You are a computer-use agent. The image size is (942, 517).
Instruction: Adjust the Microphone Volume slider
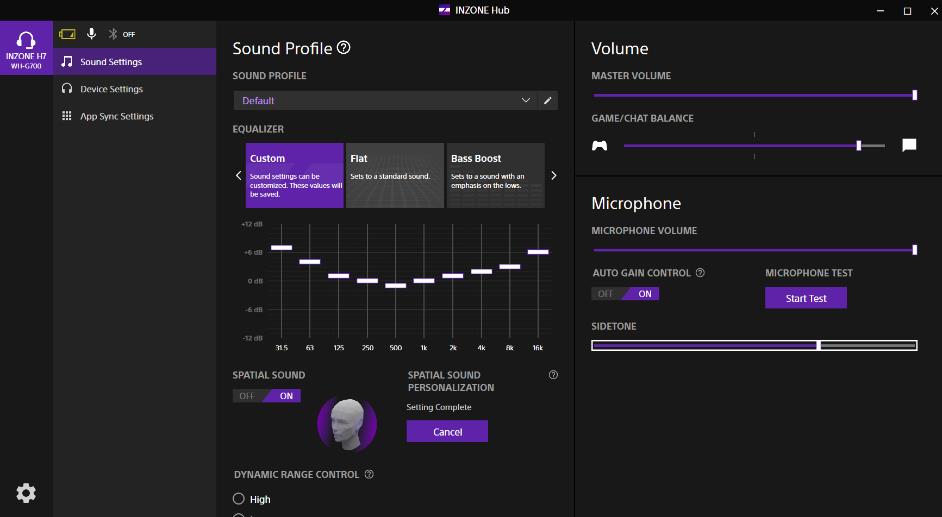(754, 250)
